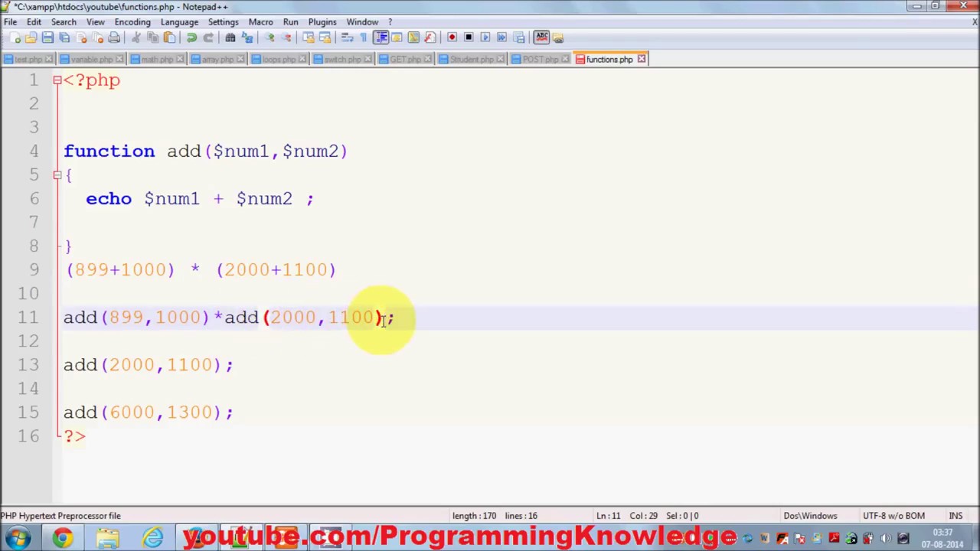Click the Open file toolbar icon

coord(31,37)
